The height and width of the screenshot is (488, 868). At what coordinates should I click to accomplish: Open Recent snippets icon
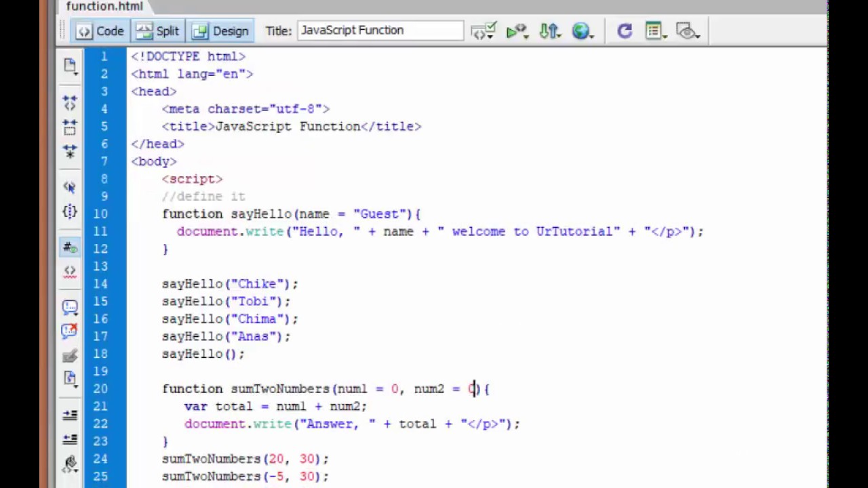click(70, 379)
